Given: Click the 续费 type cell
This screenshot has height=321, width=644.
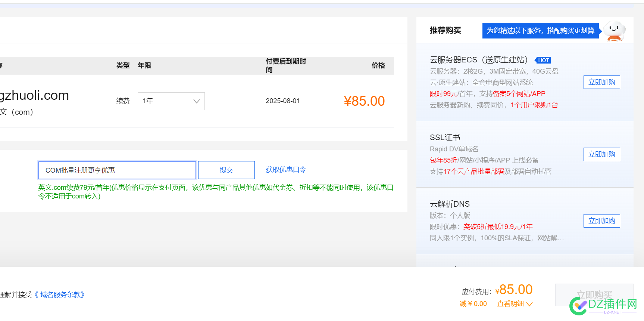Looking at the screenshot, I should [123, 101].
